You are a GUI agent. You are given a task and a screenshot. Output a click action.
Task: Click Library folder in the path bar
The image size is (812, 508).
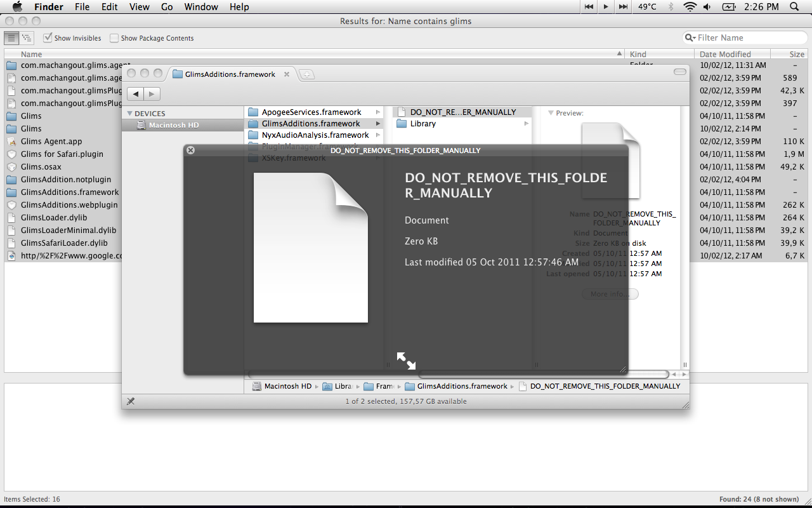pyautogui.click(x=337, y=386)
